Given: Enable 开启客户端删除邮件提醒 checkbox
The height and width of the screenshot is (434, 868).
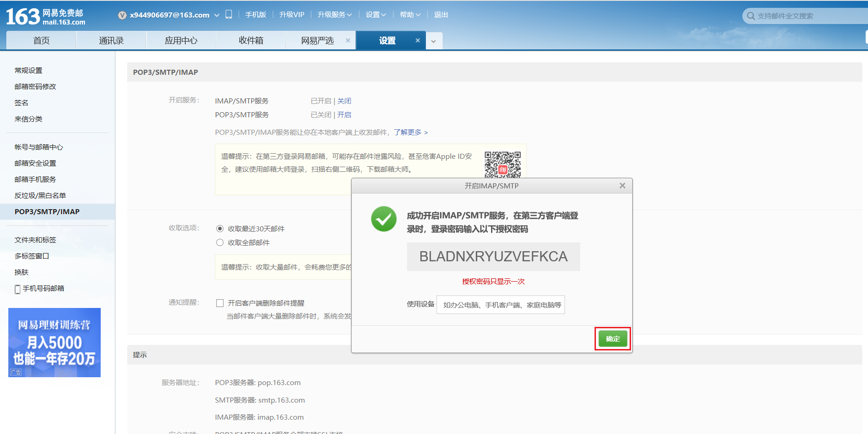Looking at the screenshot, I should click(220, 303).
